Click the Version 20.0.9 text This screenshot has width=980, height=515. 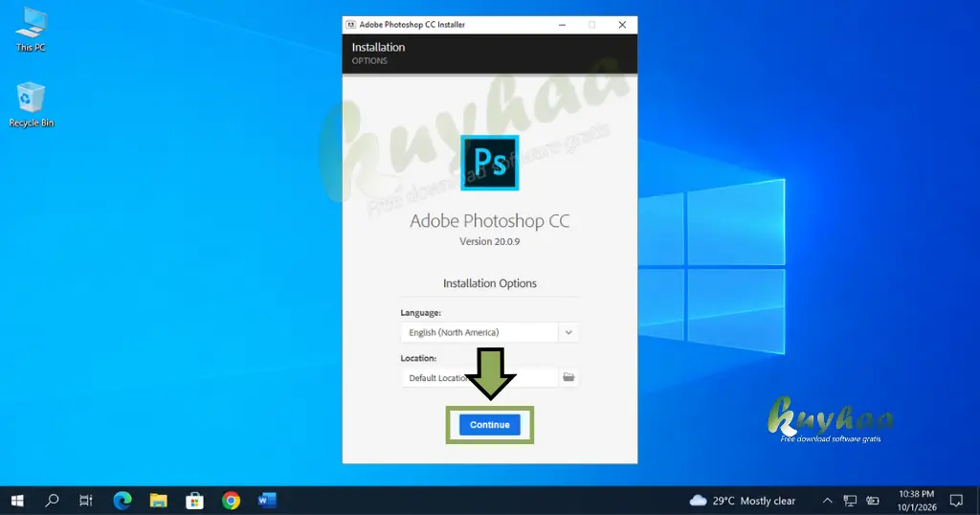tap(489, 241)
